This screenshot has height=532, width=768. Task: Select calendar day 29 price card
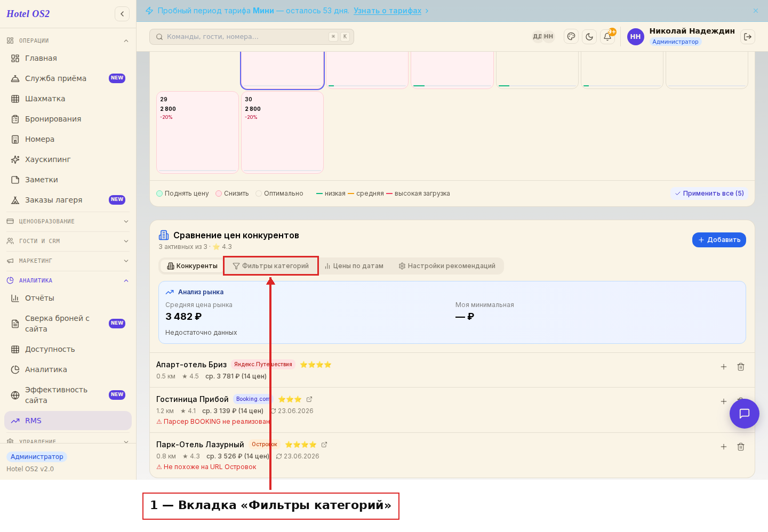coord(197,132)
